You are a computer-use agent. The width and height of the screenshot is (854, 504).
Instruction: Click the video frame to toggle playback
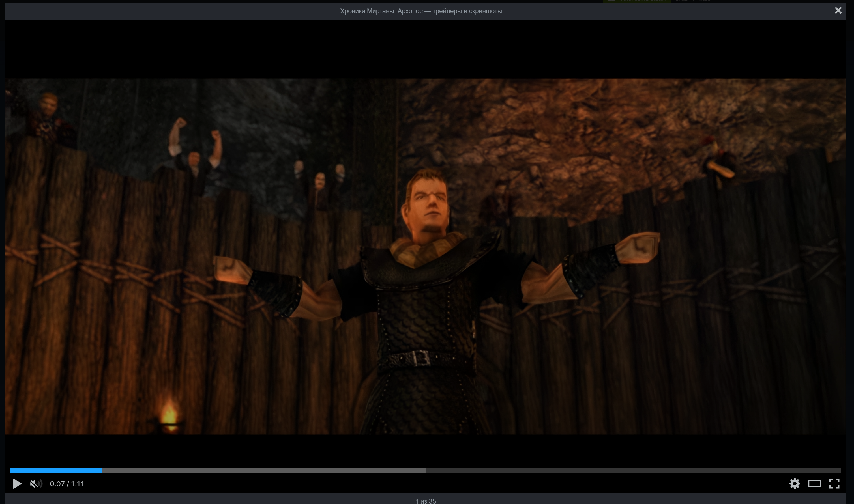tap(425, 257)
